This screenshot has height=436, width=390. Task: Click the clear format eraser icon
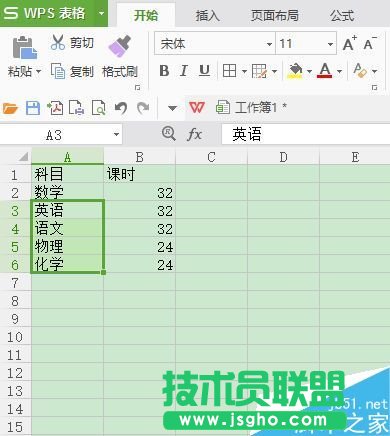360,71
